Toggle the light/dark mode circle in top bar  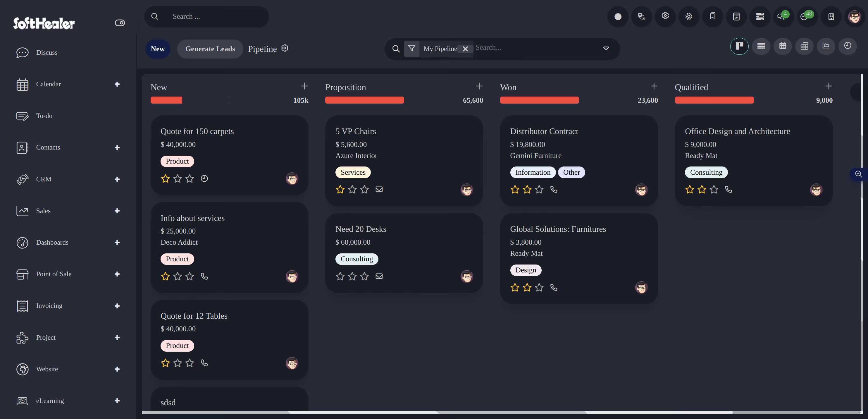coord(618,16)
